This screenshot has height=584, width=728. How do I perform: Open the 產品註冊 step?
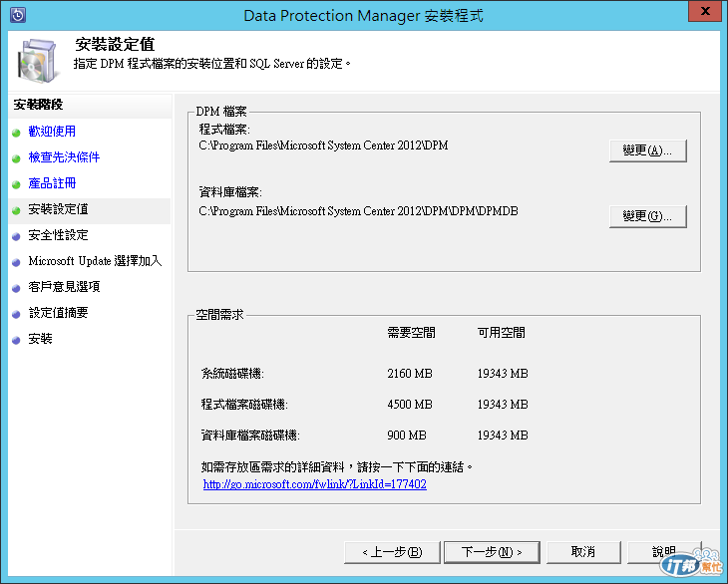pos(52,183)
